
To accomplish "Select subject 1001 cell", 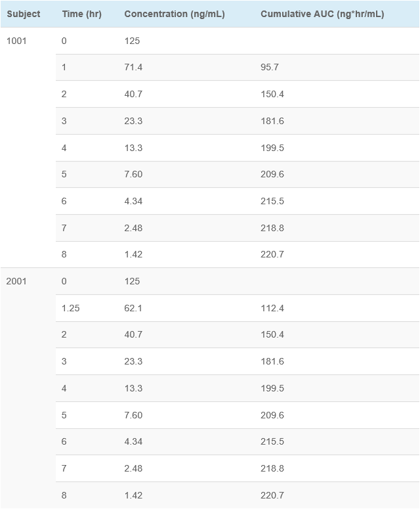I will tap(16, 41).
